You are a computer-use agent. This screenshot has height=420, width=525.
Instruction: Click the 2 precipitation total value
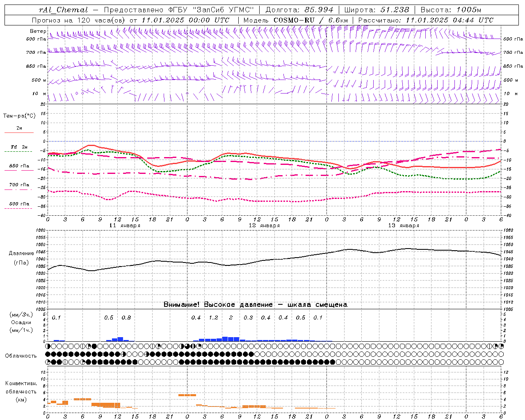tap(231, 317)
